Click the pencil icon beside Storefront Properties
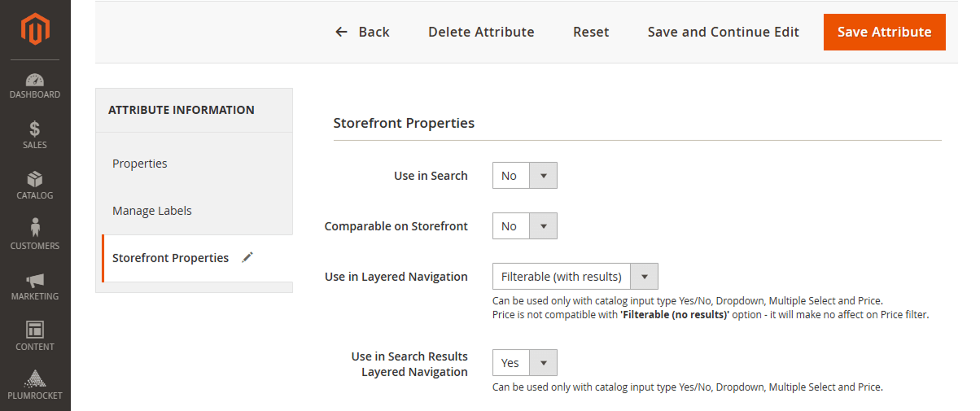This screenshot has width=980, height=411. (x=247, y=257)
